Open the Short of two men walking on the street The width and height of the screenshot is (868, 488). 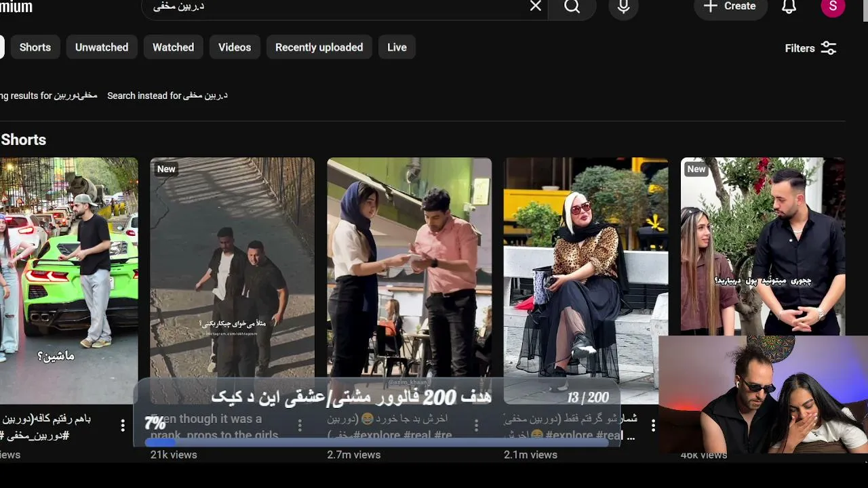click(x=232, y=281)
